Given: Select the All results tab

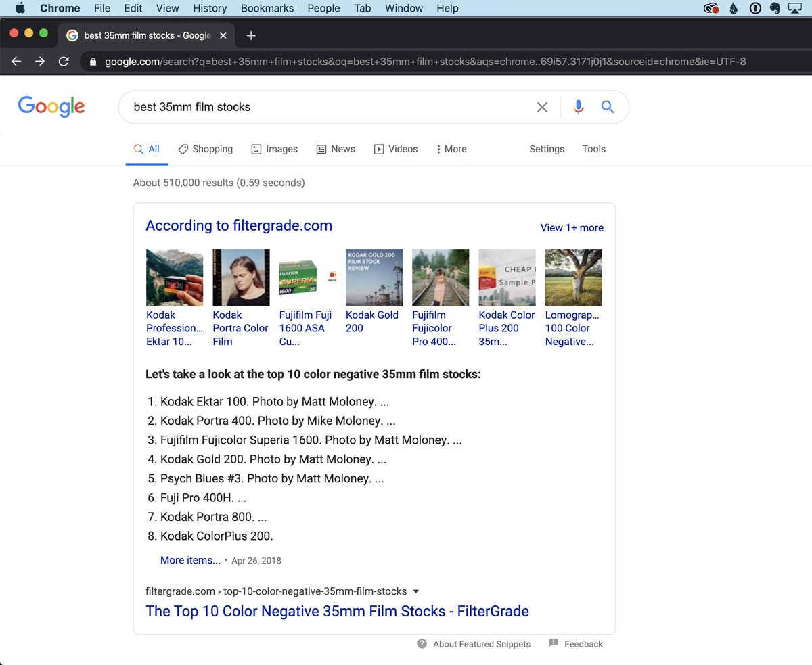Looking at the screenshot, I should point(147,150).
